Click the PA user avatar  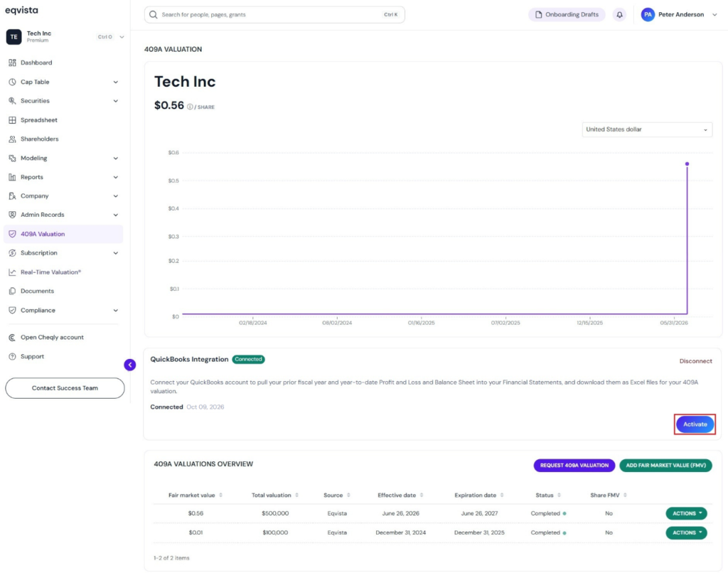pyautogui.click(x=648, y=15)
